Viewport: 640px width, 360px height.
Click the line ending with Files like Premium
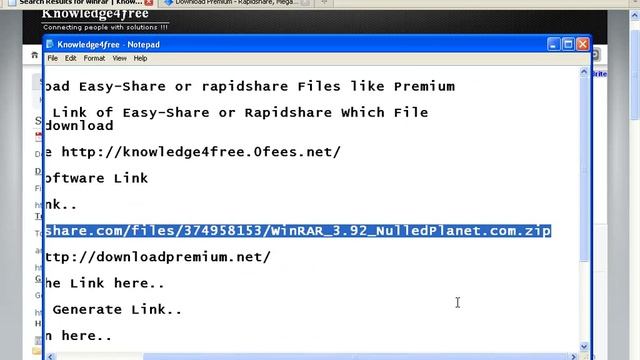[x=250, y=87]
